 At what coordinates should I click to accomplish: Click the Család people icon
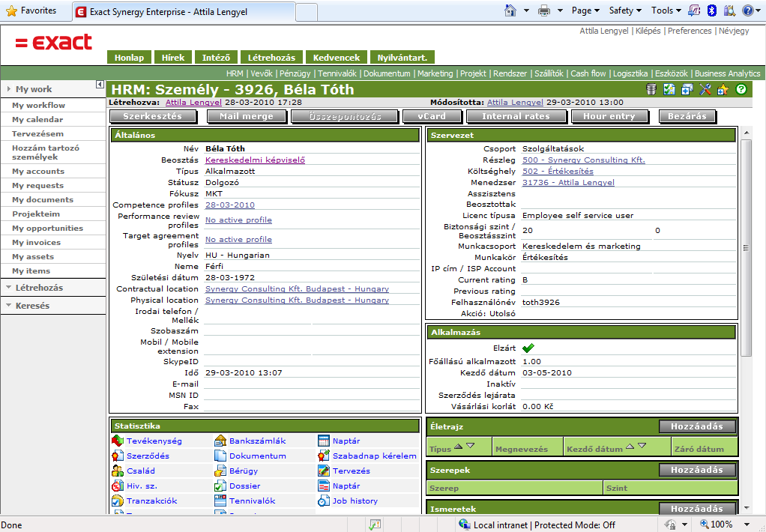point(117,471)
